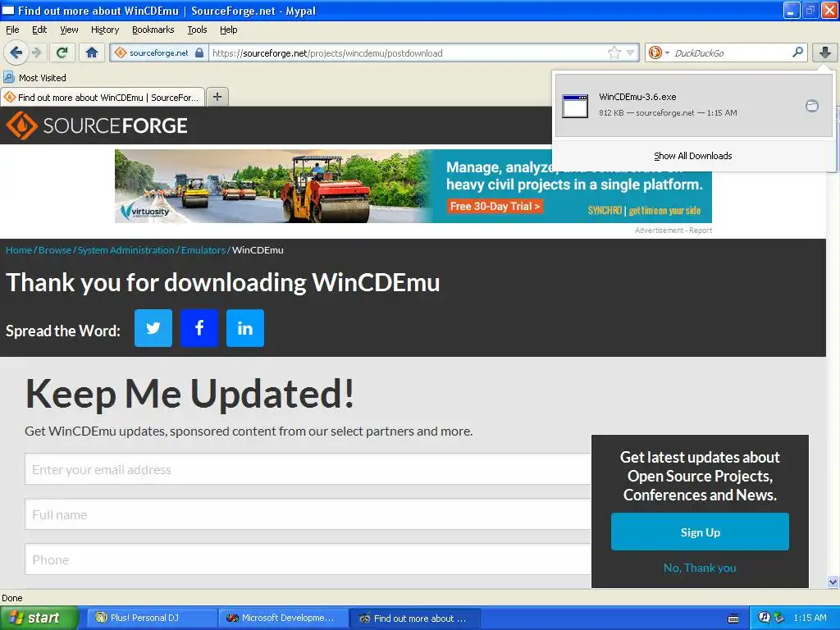The height and width of the screenshot is (630, 840).
Task: Click the 1:15 AM system clock
Action: (x=810, y=618)
